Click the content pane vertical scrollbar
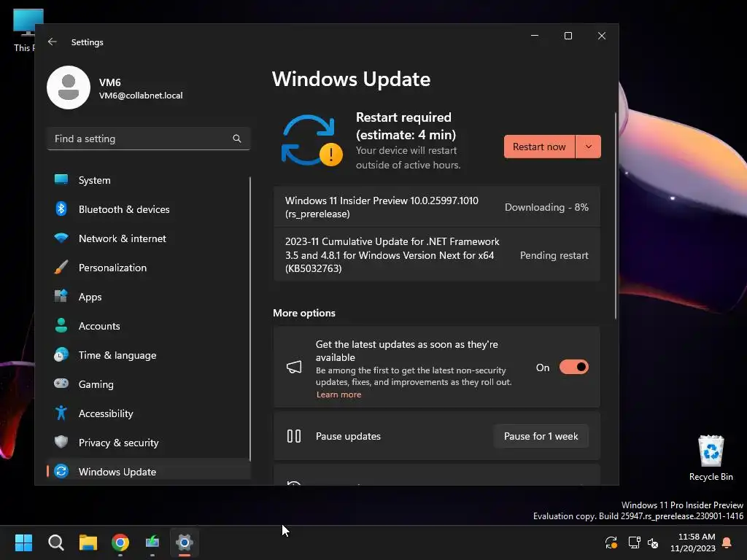 (x=616, y=215)
